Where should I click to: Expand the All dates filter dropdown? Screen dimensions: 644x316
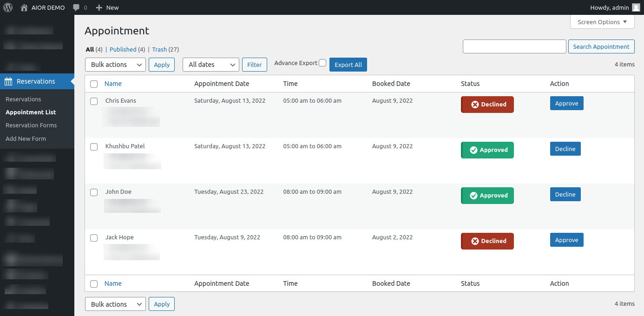(x=210, y=65)
